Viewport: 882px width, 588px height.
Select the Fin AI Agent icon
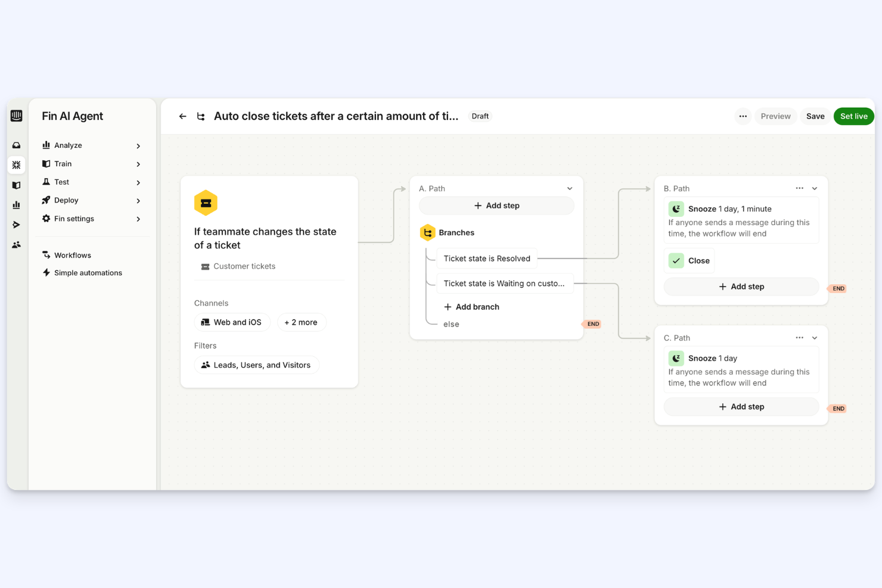16,164
